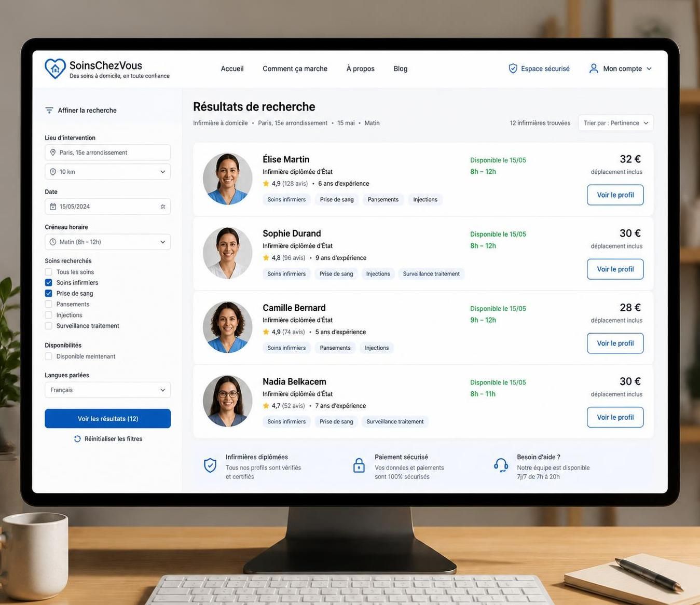Click the Espace sécurisé shield icon
Image resolution: width=700 pixels, height=605 pixels.
click(513, 68)
